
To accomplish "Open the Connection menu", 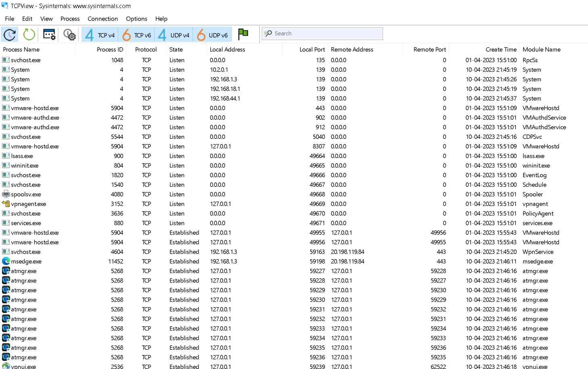I will pos(103,19).
